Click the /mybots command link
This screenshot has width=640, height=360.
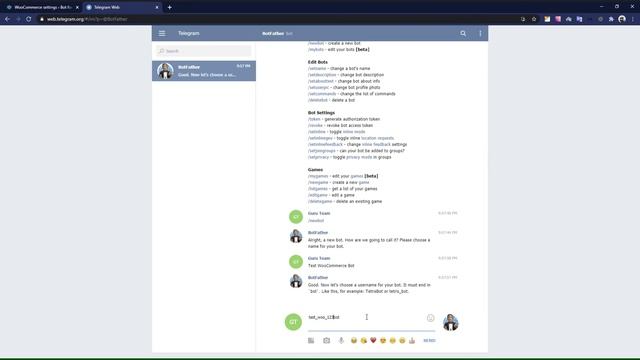(316, 50)
